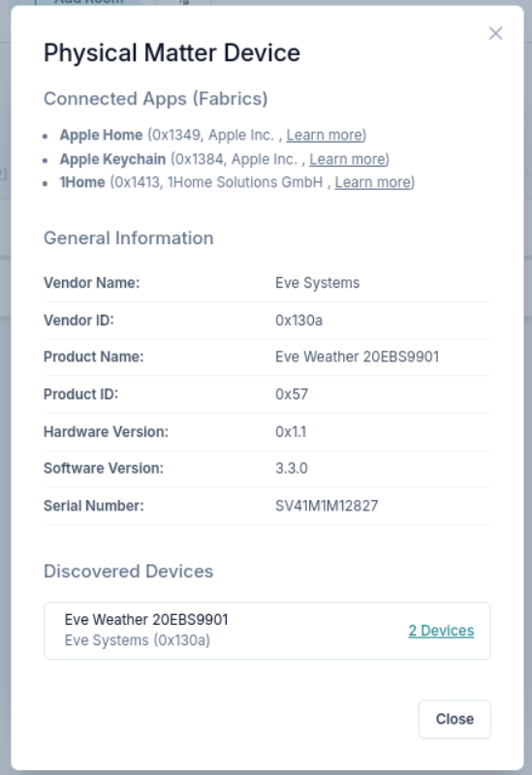Click the Connected Apps (Fabrics) heading

click(x=156, y=99)
